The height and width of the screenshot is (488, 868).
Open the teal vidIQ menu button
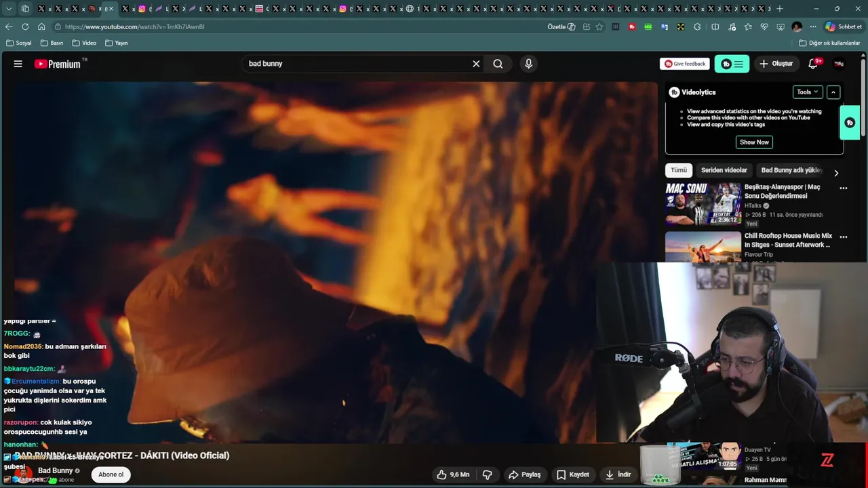click(732, 64)
